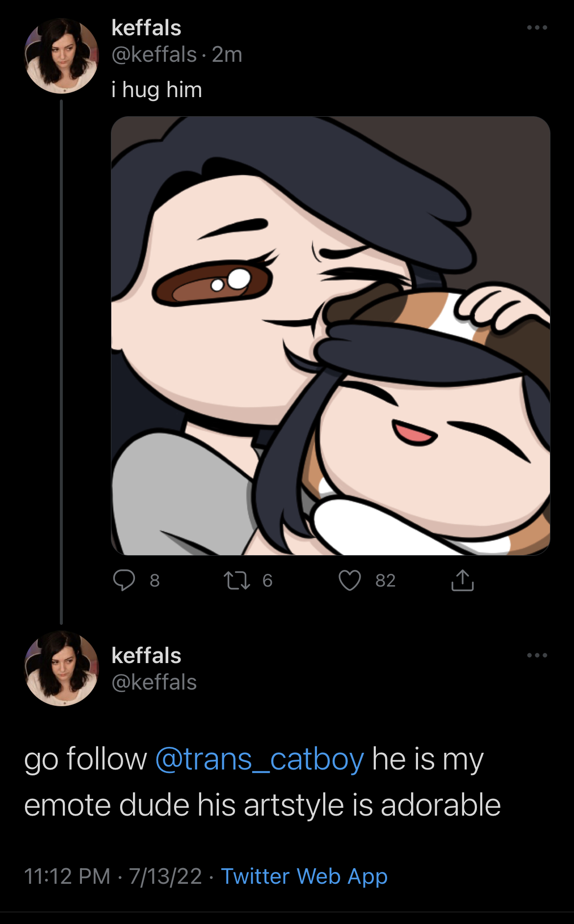
Task: Click the 11:12 PM 7/13/22 timestamp
Action: click(113, 876)
